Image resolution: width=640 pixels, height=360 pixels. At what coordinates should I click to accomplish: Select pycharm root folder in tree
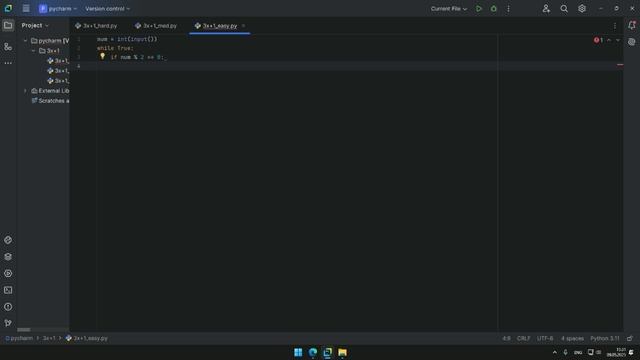point(50,41)
